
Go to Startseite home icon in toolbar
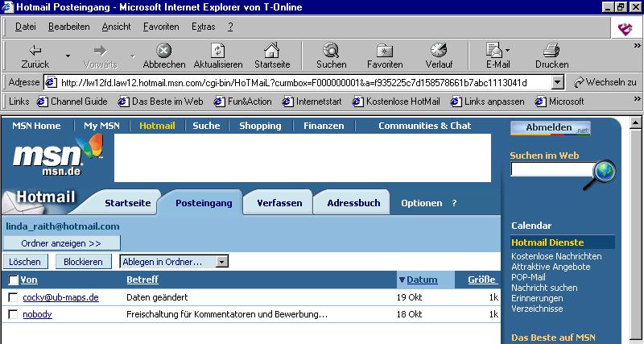[x=271, y=51]
